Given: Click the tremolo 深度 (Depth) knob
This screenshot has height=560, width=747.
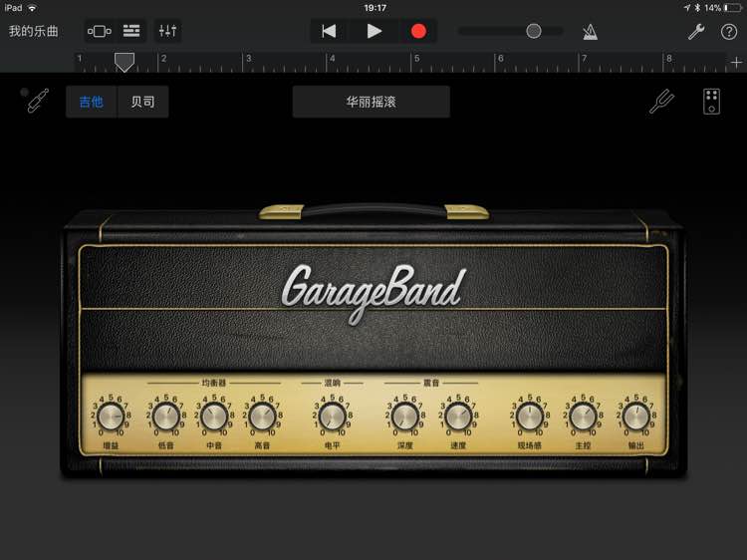Looking at the screenshot, I should pyautogui.click(x=405, y=417).
